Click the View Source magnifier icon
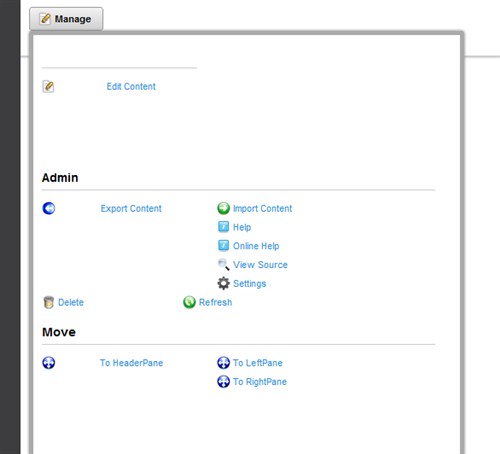This screenshot has width=500, height=454. tap(223, 264)
